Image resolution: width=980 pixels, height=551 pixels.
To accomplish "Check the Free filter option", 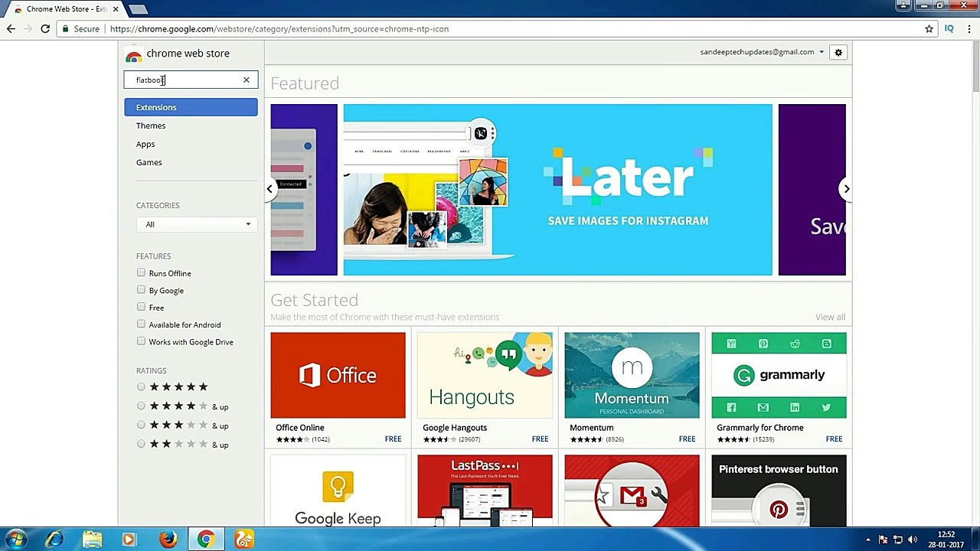I will pyautogui.click(x=141, y=307).
